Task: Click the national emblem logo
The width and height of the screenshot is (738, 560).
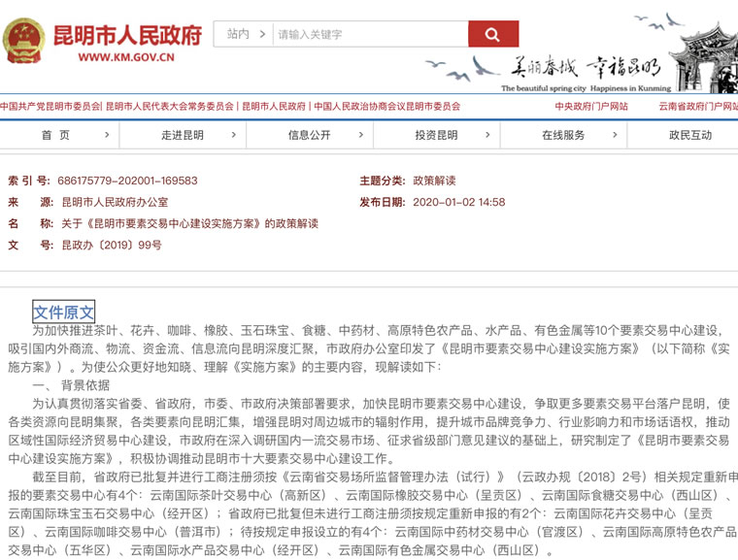Action: pos(23,41)
